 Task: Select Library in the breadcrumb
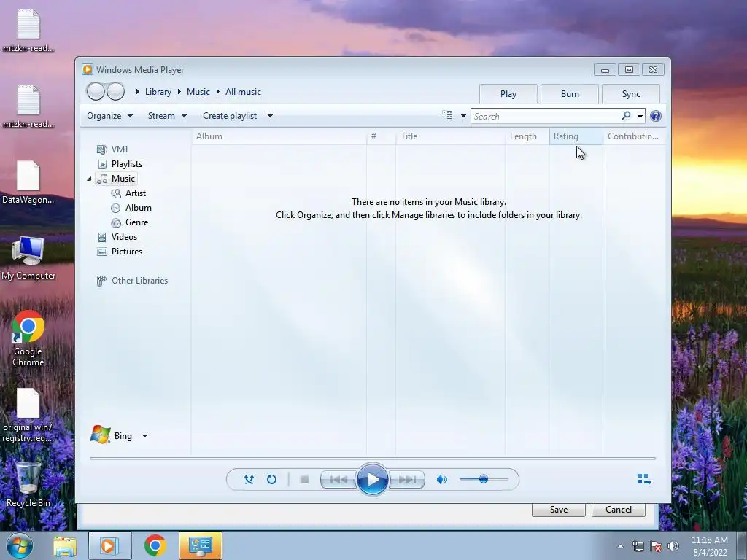[x=158, y=92]
